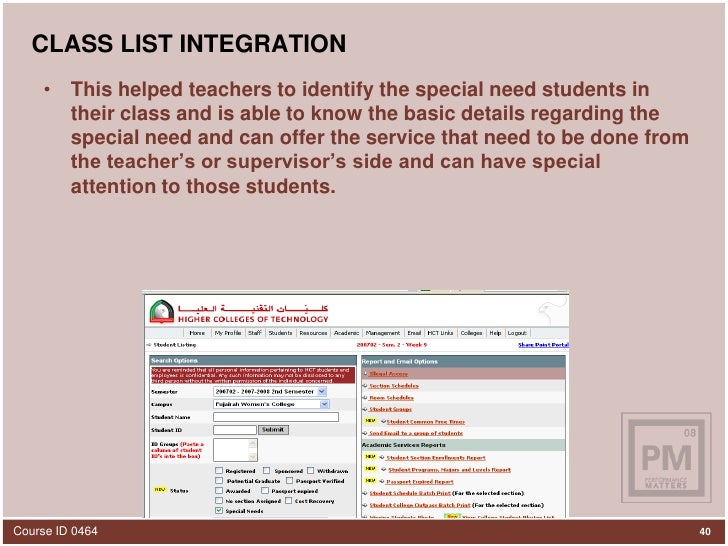Open the Room Schedules link

[x=391, y=398]
